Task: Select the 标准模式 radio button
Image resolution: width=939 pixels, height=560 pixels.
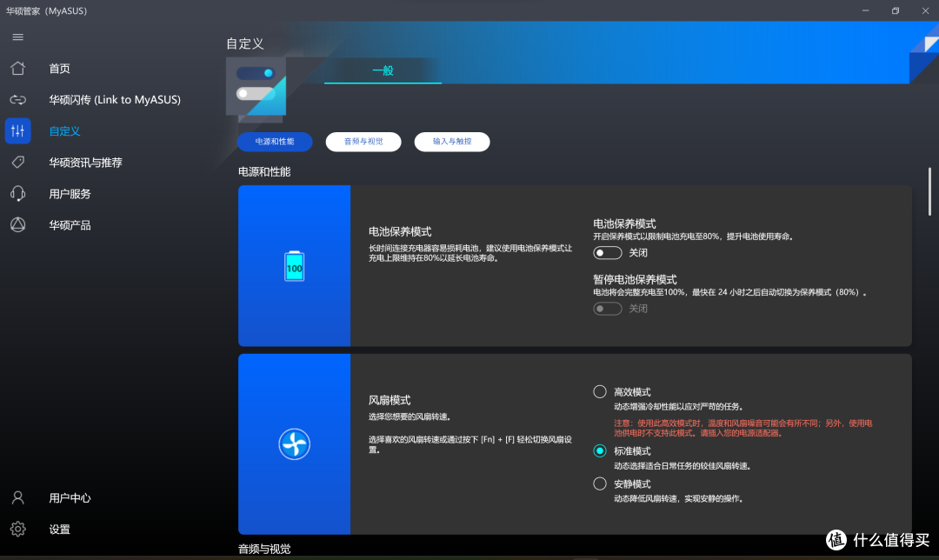Action: pyautogui.click(x=599, y=450)
